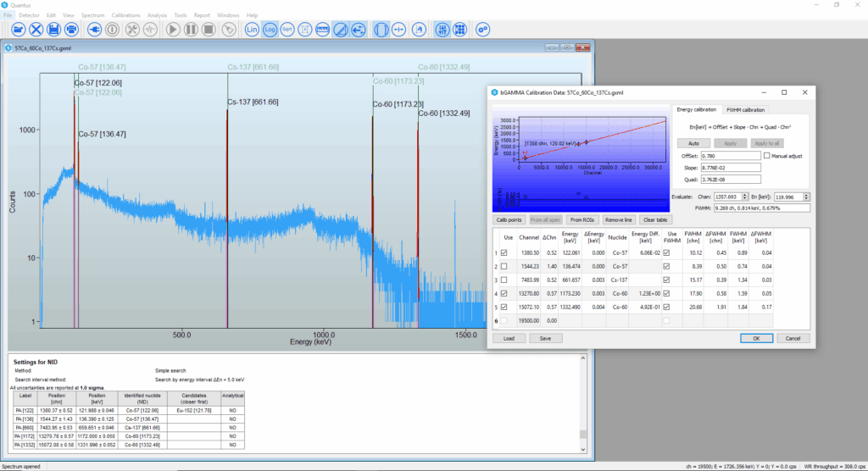The height and width of the screenshot is (471, 868).
Task: Switch Y axis to Lin scale
Action: coord(252,30)
